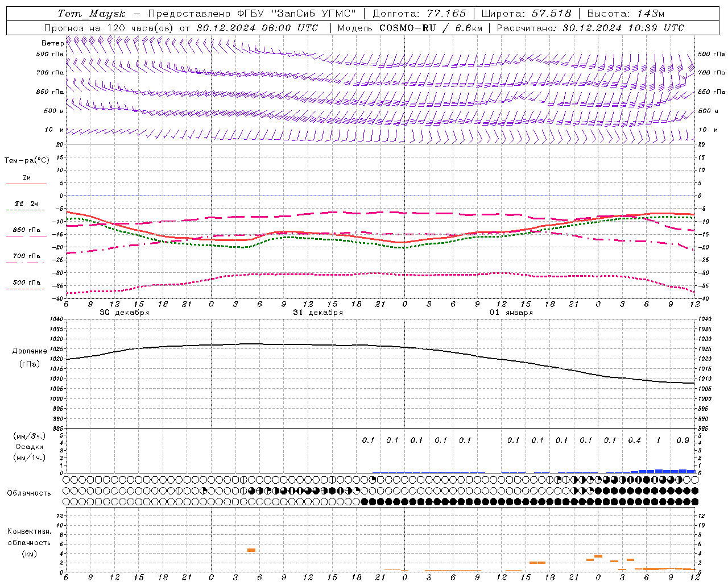Viewport: 728px width, 582px height.
Task: Click the 0.9 precipitation amount value
Action: pyautogui.click(x=682, y=440)
